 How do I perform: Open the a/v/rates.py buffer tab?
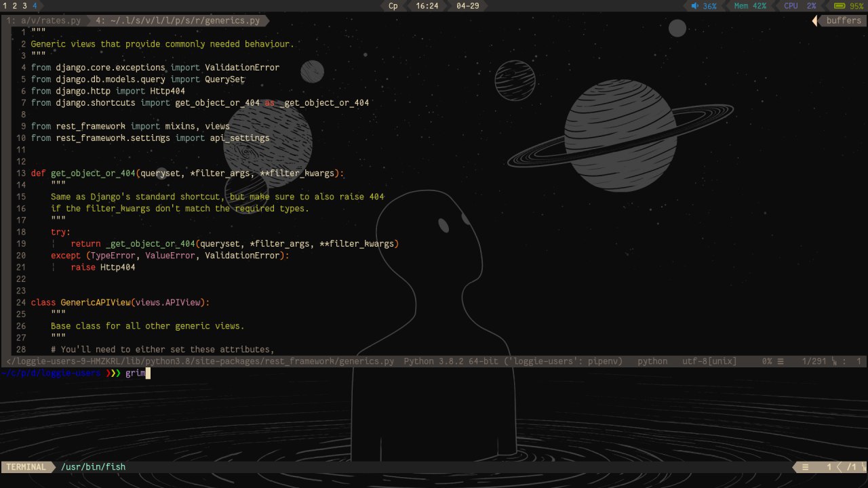pyautogui.click(x=43, y=21)
